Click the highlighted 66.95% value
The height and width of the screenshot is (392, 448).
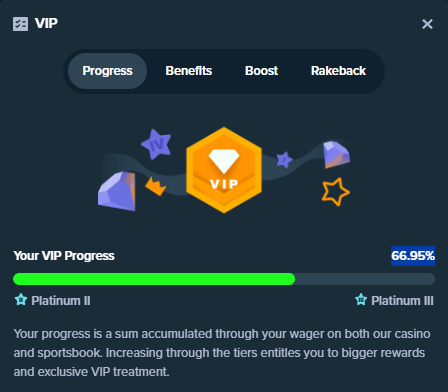coord(413,256)
